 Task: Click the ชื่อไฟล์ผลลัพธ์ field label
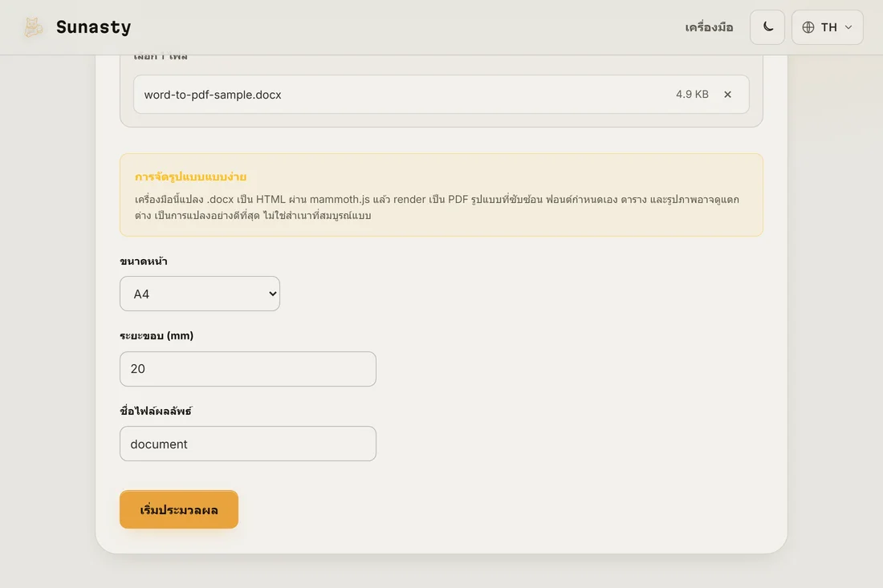156,411
